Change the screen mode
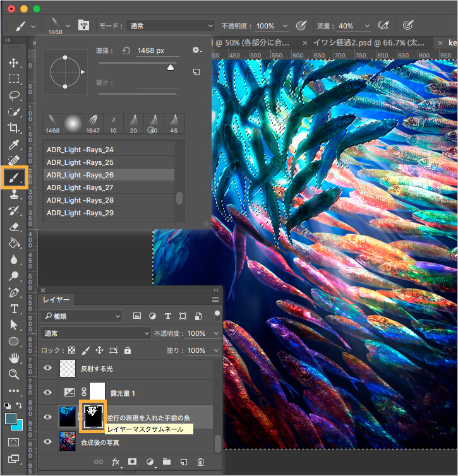458x476 pixels. pos(13,459)
